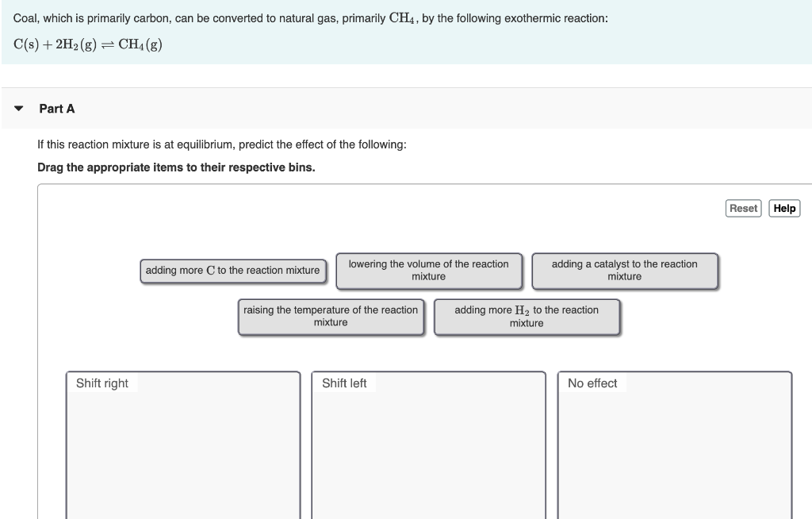Click the Part A header label
The height and width of the screenshot is (519, 812).
tap(57, 109)
